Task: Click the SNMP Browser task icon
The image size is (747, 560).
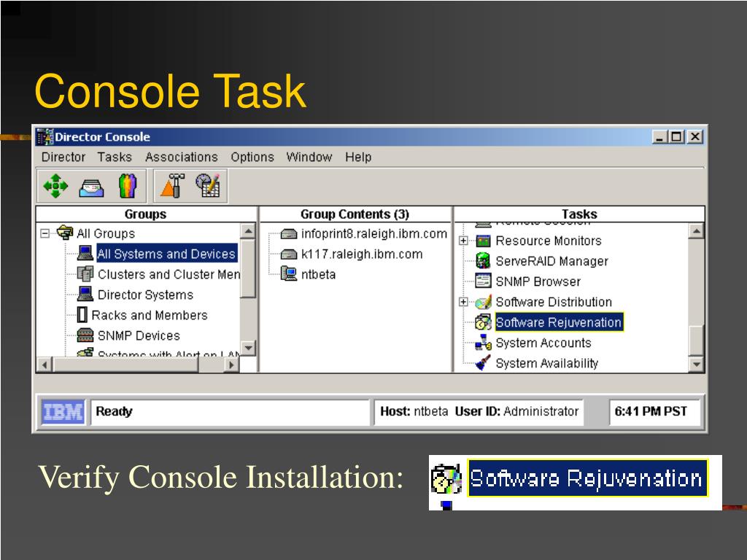Action: tap(483, 281)
